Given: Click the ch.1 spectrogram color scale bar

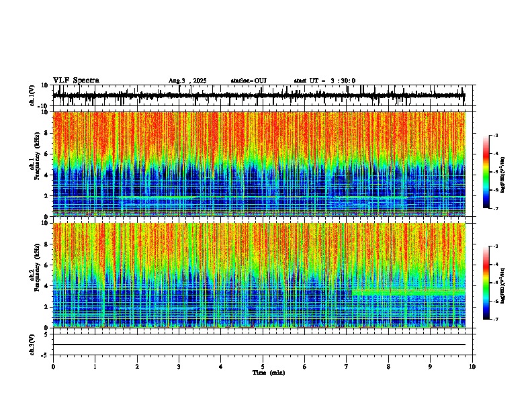Looking at the screenshot, I should tap(486, 172).
